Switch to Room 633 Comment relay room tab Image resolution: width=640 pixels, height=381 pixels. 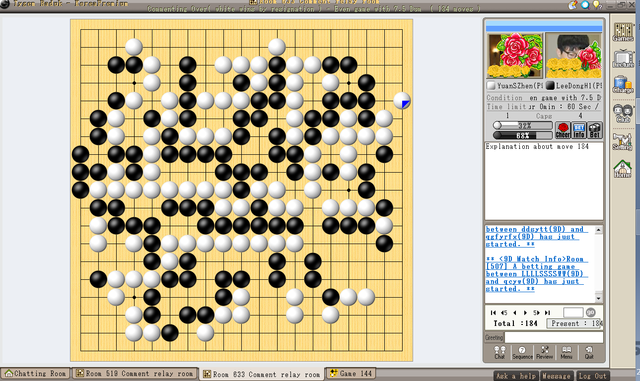click(262, 374)
